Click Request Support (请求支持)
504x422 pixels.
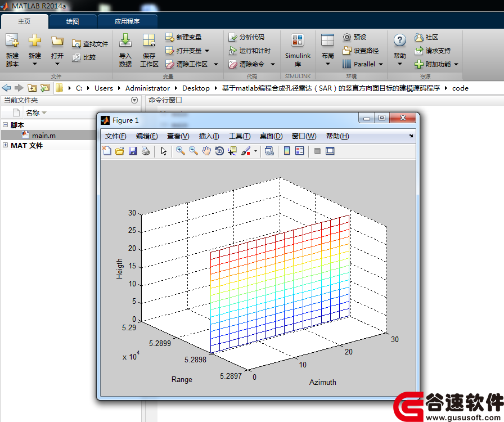click(433, 51)
